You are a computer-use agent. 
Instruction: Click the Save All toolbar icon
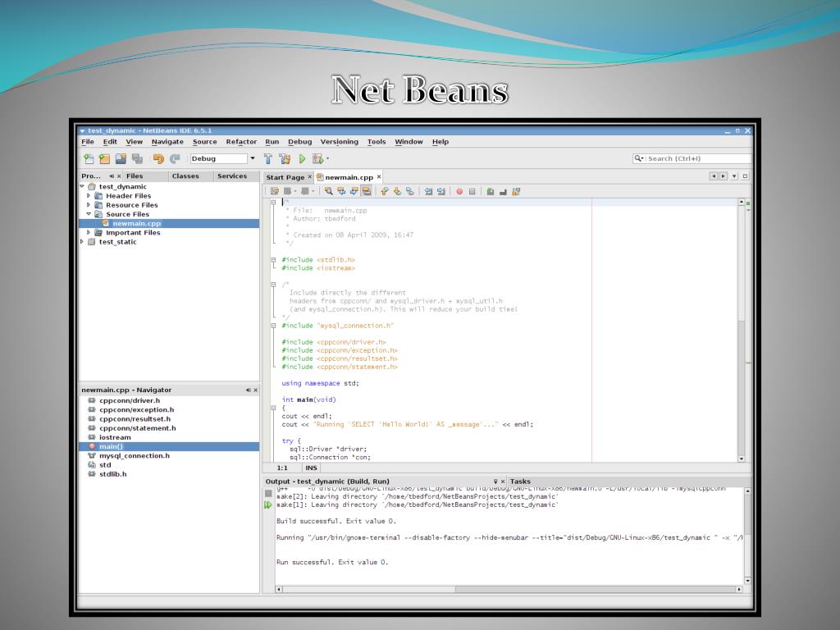(x=137, y=158)
